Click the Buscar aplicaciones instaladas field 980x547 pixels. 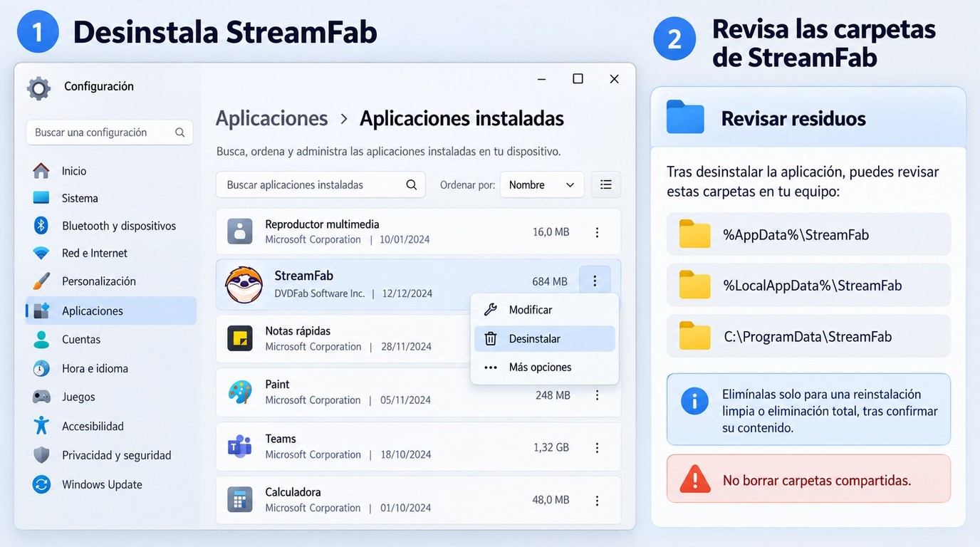(x=320, y=184)
